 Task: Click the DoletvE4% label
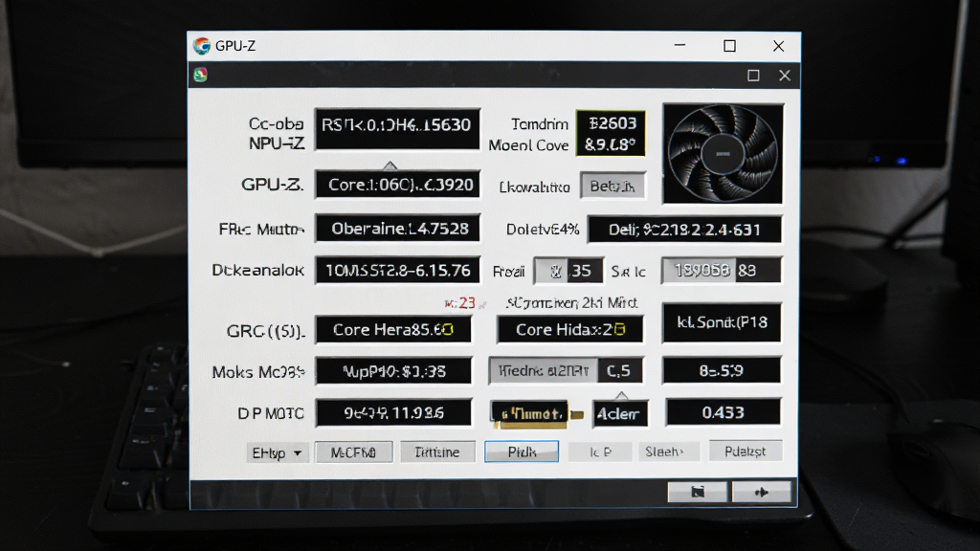pyautogui.click(x=543, y=230)
